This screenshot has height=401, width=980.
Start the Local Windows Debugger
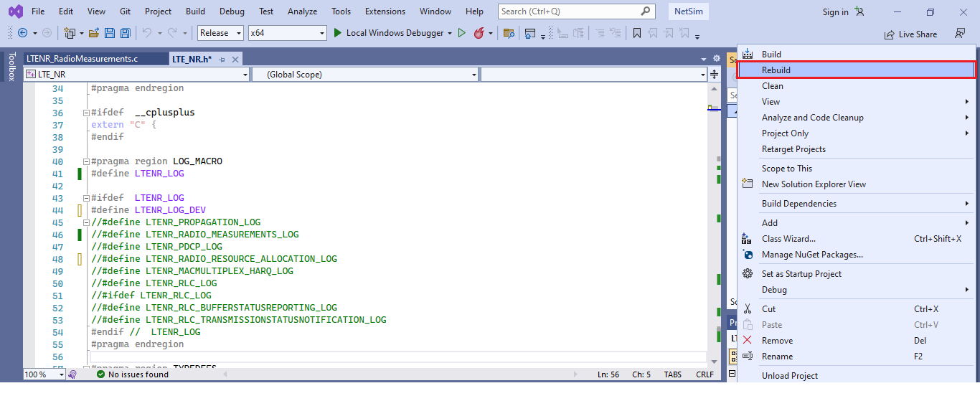[x=392, y=33]
